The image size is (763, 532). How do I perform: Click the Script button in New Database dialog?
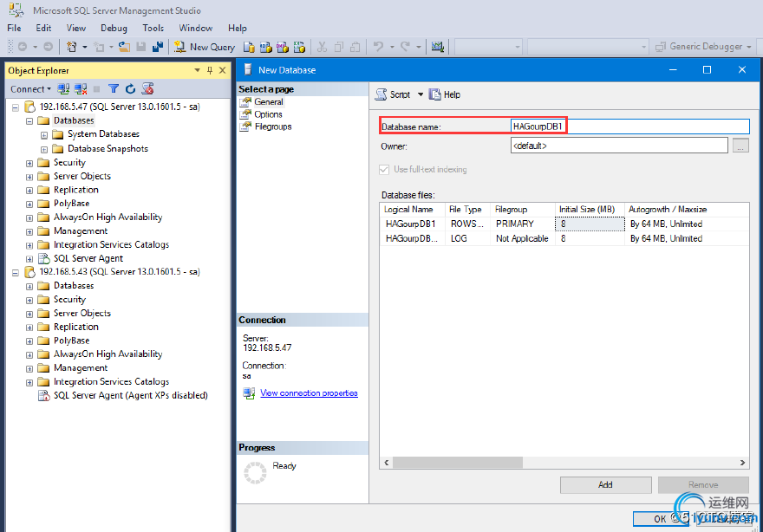click(x=393, y=94)
